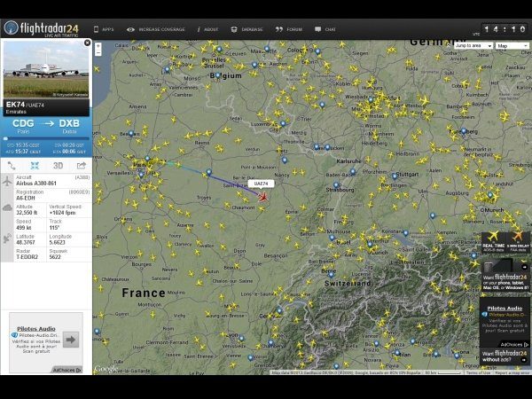Screen dimensions: 532x399
Task: Open the About menu
Action: pyautogui.click(x=207, y=29)
